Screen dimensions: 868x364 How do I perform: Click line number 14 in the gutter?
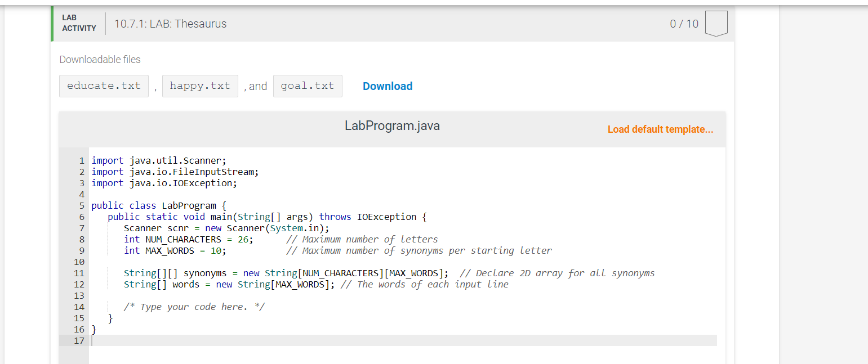pyautogui.click(x=79, y=307)
